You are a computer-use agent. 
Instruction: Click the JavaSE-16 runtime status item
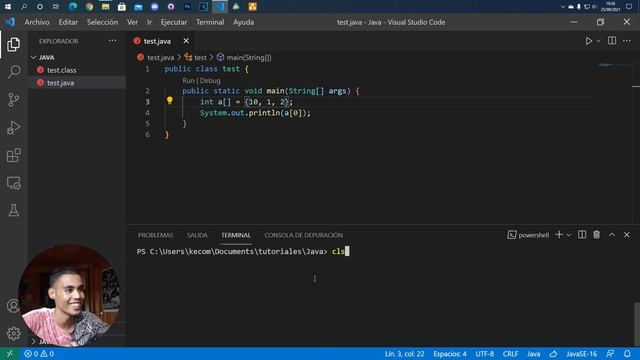[581, 353]
